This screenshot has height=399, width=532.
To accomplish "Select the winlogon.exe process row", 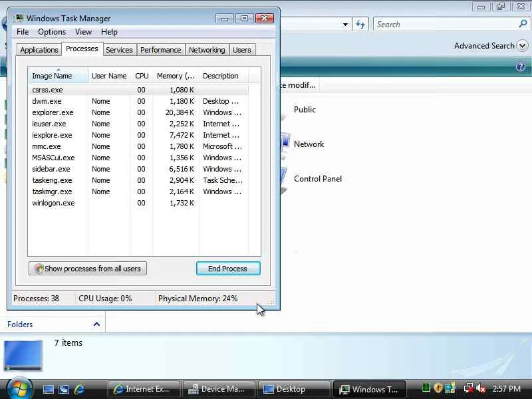I will pos(138,203).
